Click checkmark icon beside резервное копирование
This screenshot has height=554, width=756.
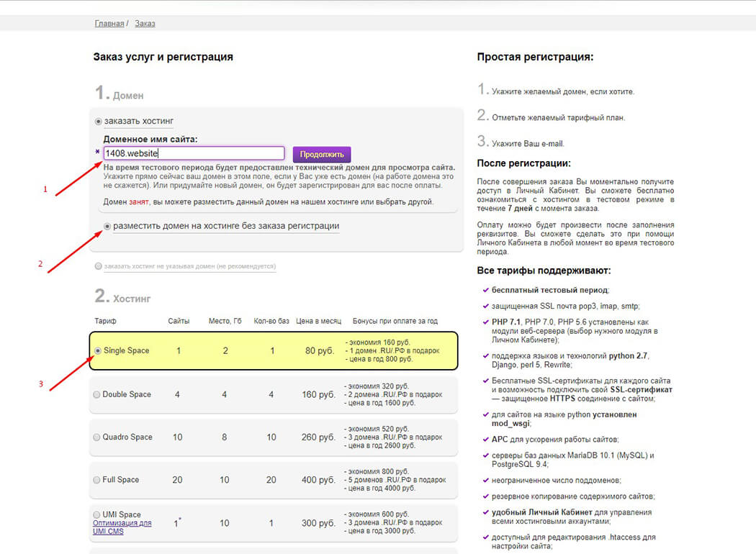point(485,496)
